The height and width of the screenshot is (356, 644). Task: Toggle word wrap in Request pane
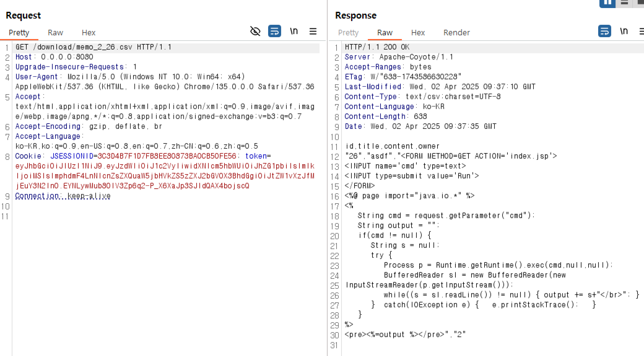pyautogui.click(x=274, y=31)
